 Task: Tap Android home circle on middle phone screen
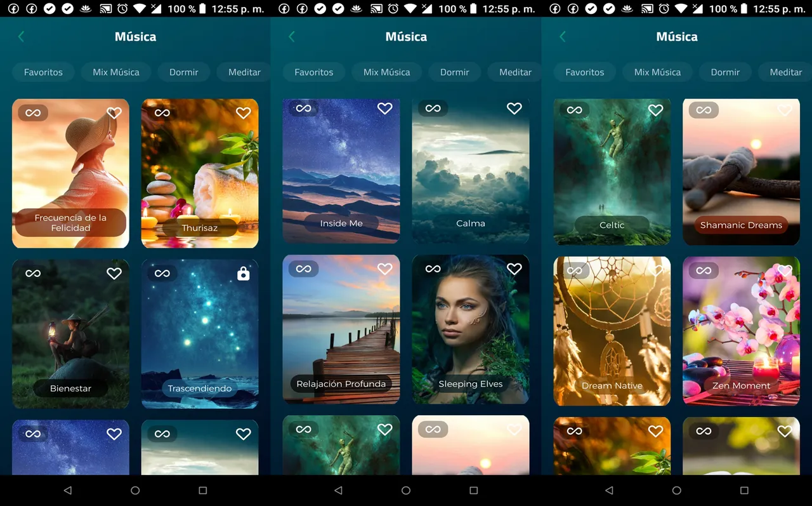click(x=406, y=490)
